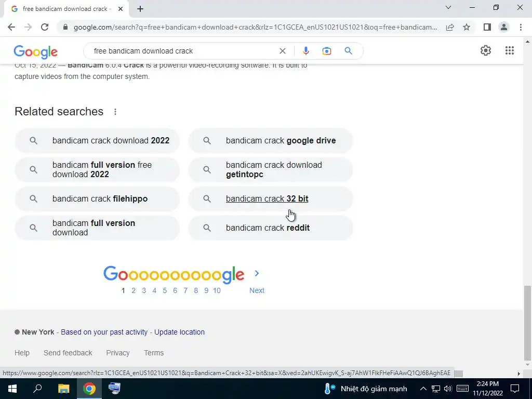Focus the Chrome address bar URL
The width and height of the screenshot is (532, 399).
click(x=255, y=27)
